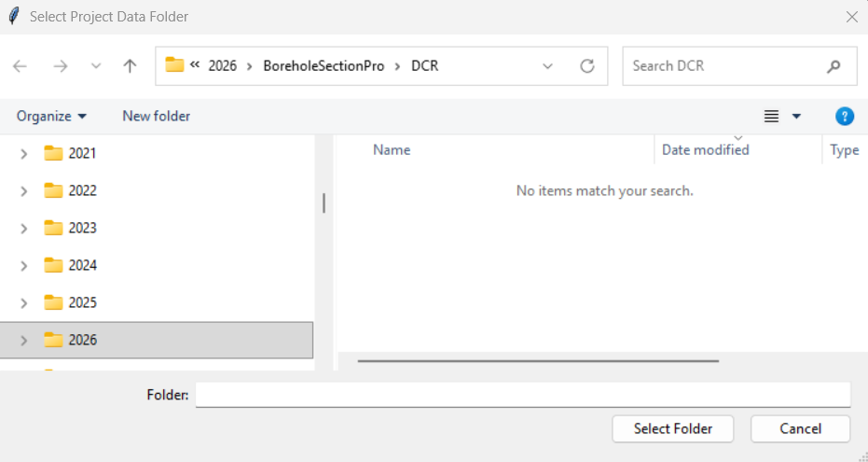Screen dimensions: 868x462
Task: Expand the 2023 folder tree node
Action: pos(24,229)
